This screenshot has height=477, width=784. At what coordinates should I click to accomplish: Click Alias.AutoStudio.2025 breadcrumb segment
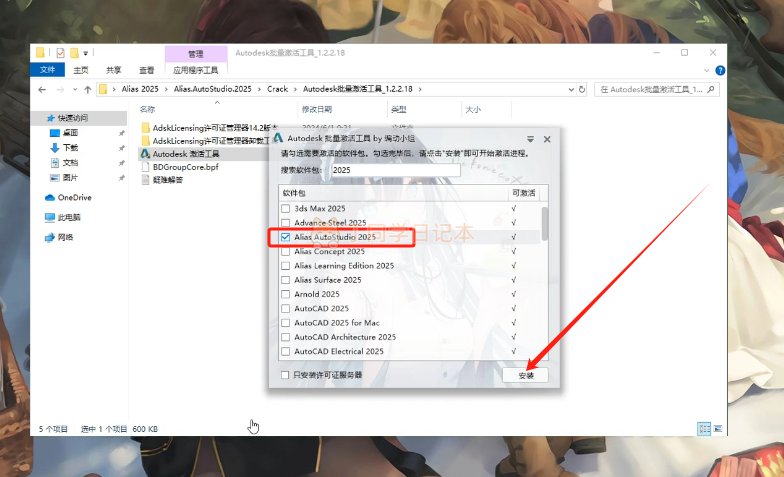[x=212, y=89]
